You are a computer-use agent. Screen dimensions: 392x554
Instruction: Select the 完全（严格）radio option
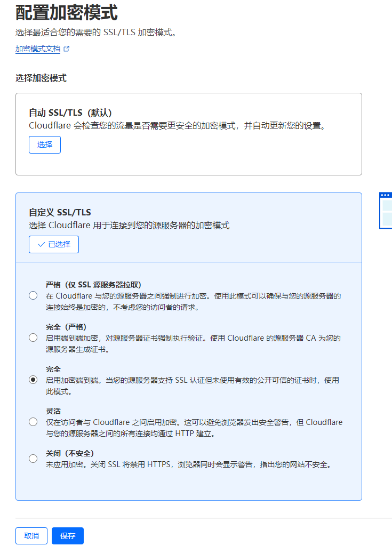point(33,338)
